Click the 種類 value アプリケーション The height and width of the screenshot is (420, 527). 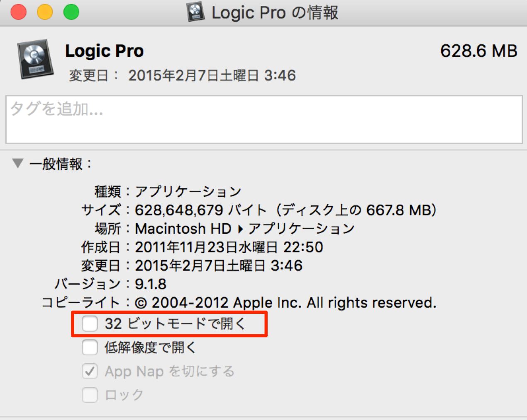click(188, 191)
